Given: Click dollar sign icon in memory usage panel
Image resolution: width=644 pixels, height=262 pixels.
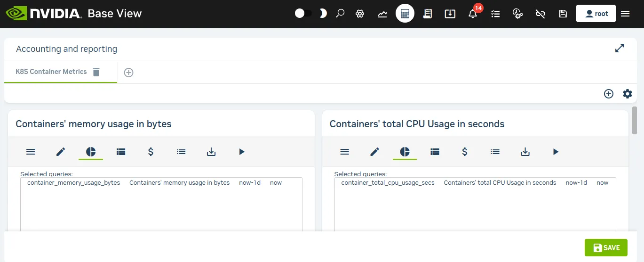Looking at the screenshot, I should click(151, 152).
